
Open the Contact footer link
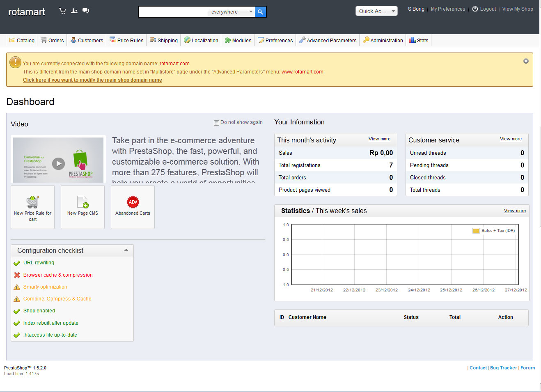[478, 368]
